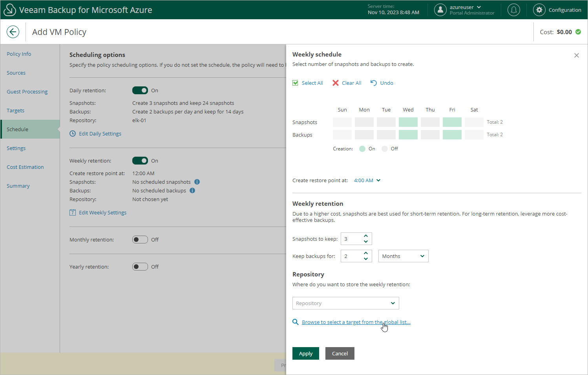Image resolution: width=588 pixels, height=375 pixels.
Task: Click the Edit Daily Settings link
Action: point(100,134)
